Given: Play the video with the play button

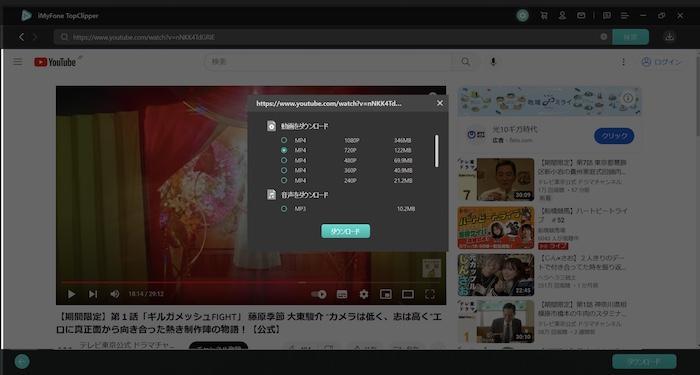Looking at the screenshot, I should (x=71, y=294).
